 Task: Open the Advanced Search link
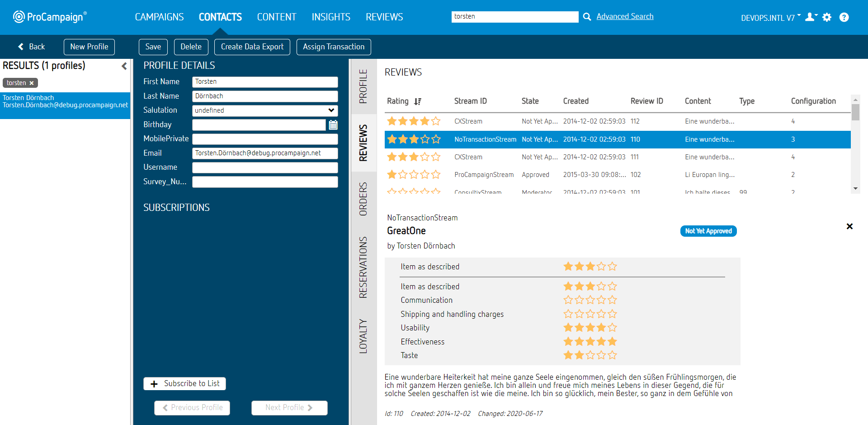(x=625, y=17)
